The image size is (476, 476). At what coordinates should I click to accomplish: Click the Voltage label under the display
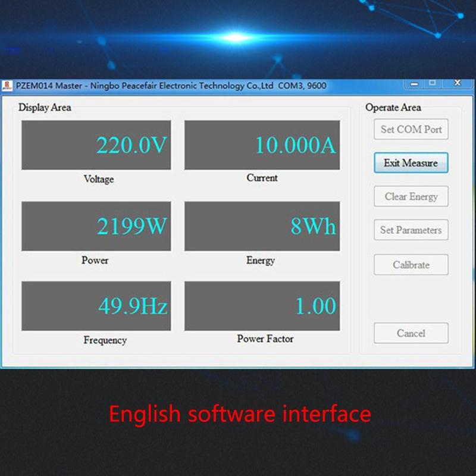tap(99, 179)
